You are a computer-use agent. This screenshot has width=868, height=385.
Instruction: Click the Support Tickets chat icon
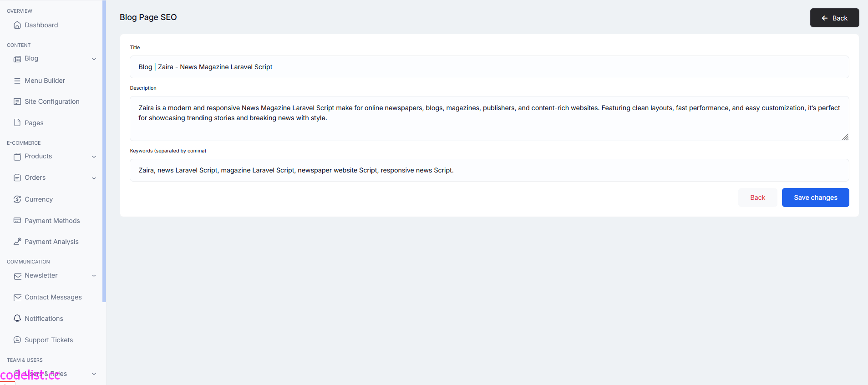point(17,340)
